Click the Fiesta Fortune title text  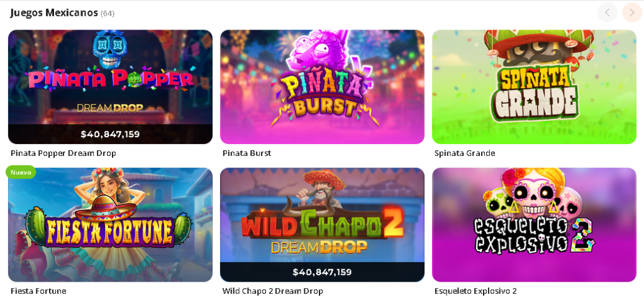click(38, 291)
